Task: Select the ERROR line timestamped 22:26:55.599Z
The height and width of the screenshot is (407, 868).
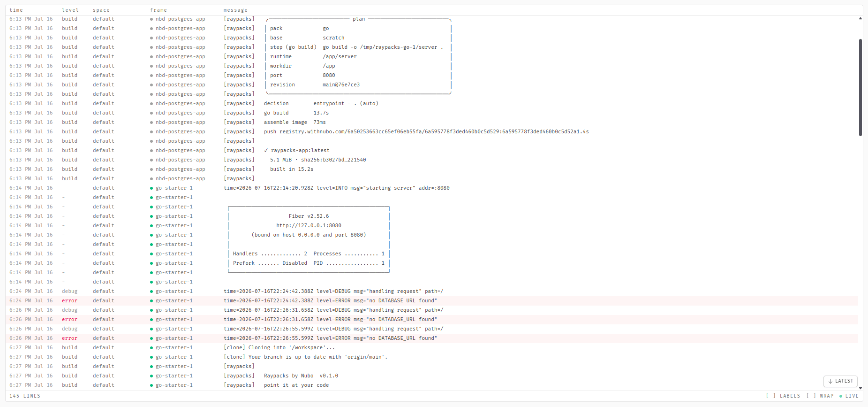Action: click(x=432, y=338)
